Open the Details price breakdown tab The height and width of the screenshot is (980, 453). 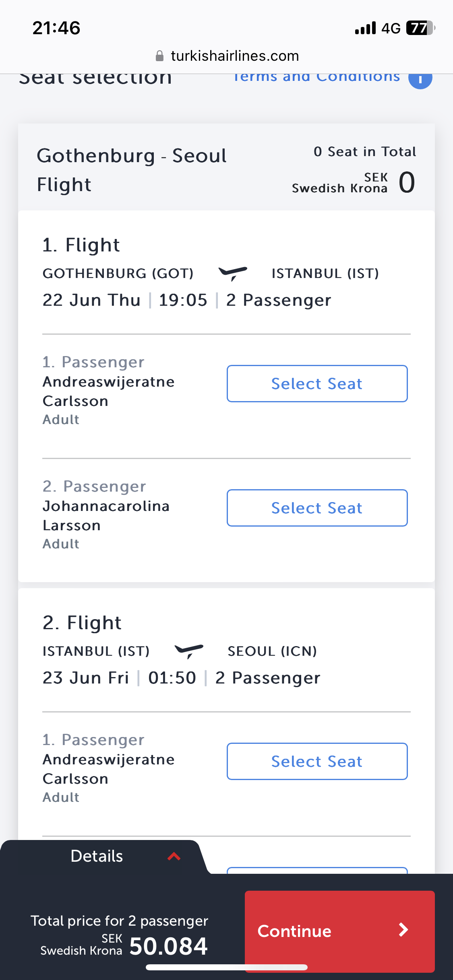click(97, 856)
